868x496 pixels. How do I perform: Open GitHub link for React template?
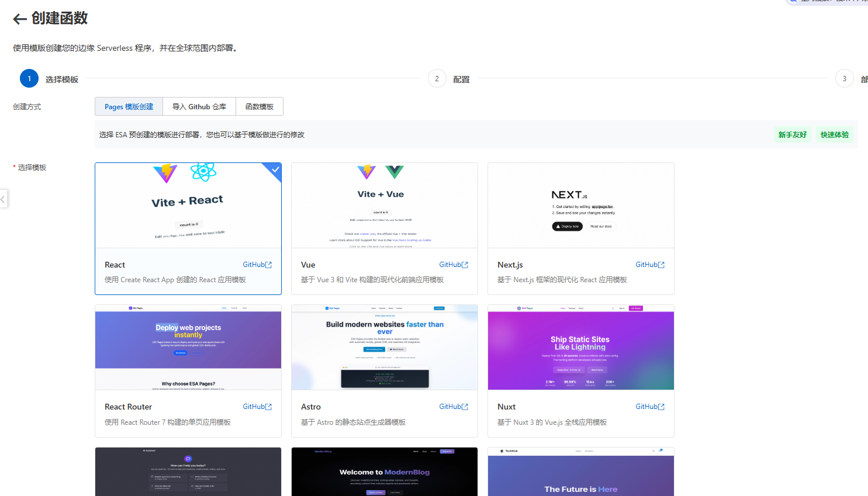coord(257,265)
